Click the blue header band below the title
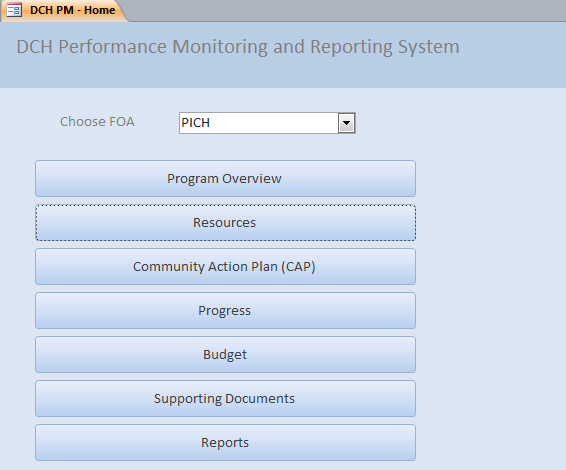 coord(283,74)
